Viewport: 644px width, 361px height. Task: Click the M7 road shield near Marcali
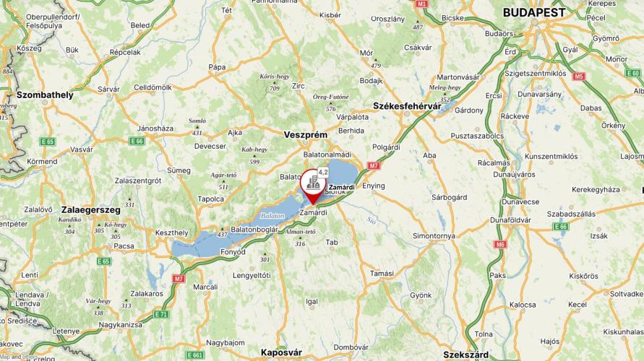(x=179, y=279)
